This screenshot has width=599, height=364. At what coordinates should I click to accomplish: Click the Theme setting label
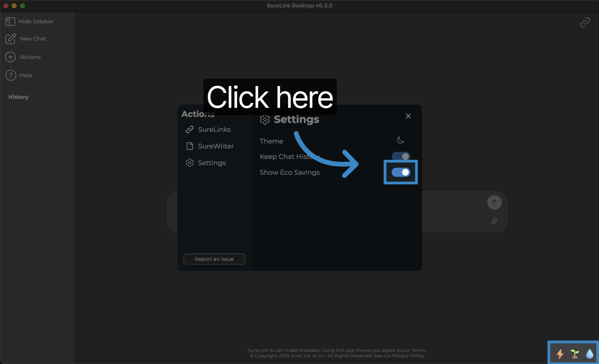click(x=271, y=141)
